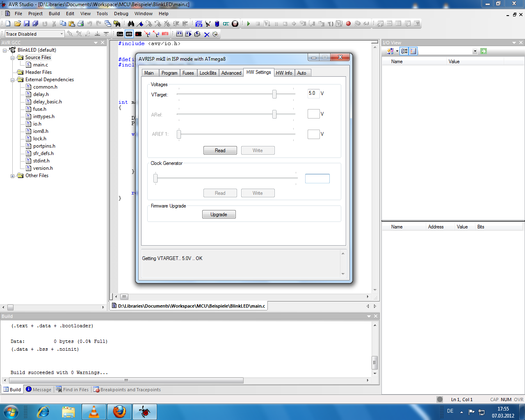This screenshot has width=525, height=420.
Task: Click the ladybug AVR icon in build toolbar
Action: pos(235,23)
